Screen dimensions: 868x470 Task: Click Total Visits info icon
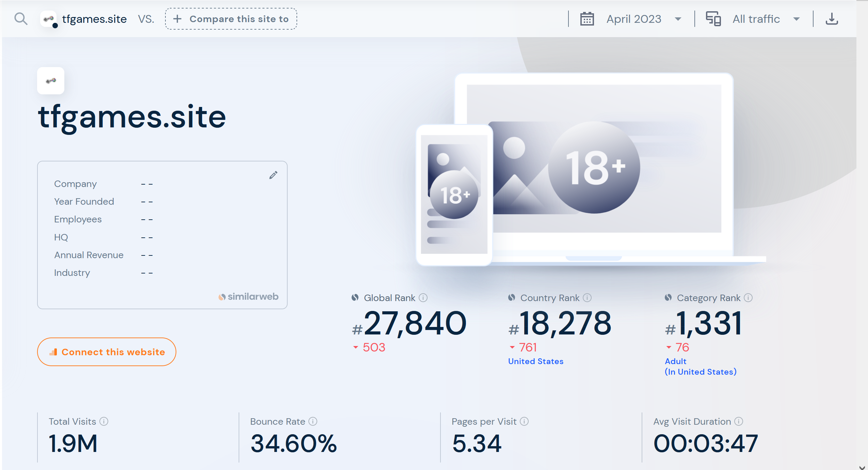(104, 421)
